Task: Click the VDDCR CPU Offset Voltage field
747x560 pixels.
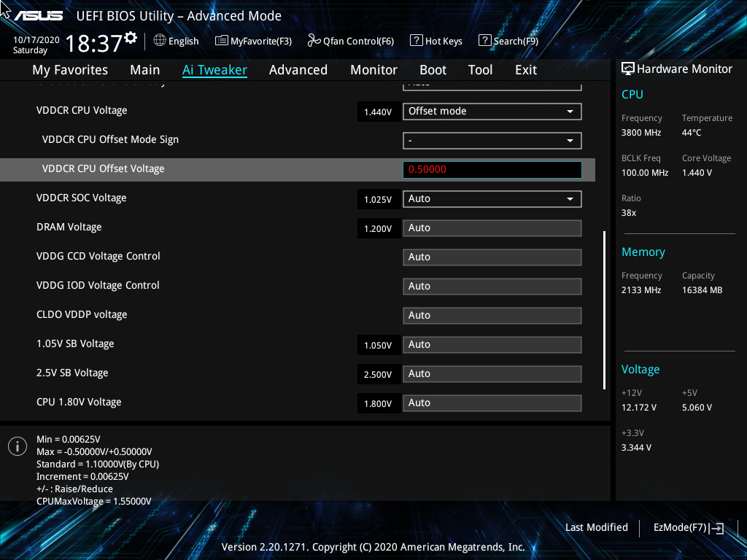Action: click(x=492, y=169)
